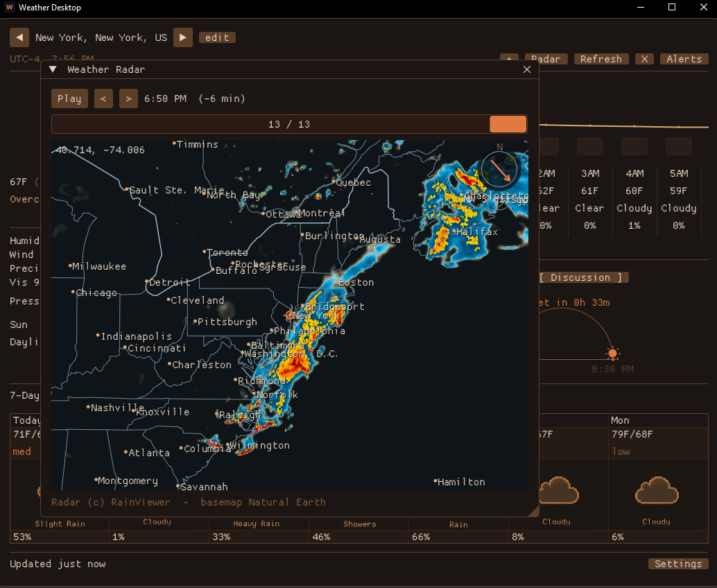
Task: Click the Updated just now status text
Action: (x=58, y=564)
